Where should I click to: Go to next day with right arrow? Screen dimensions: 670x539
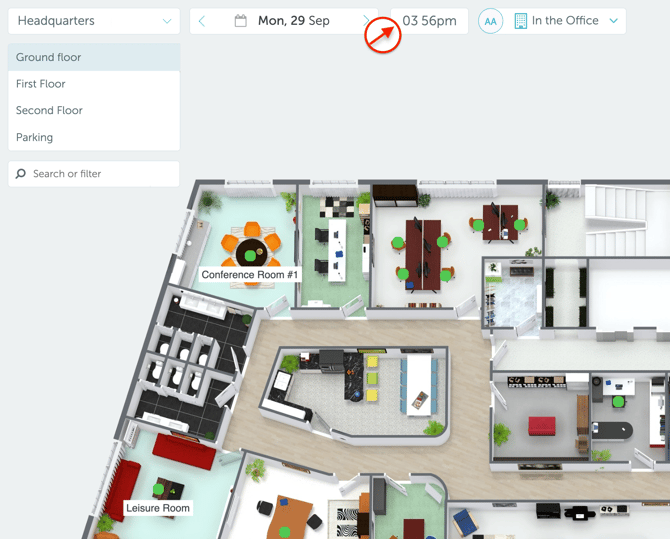(366, 20)
